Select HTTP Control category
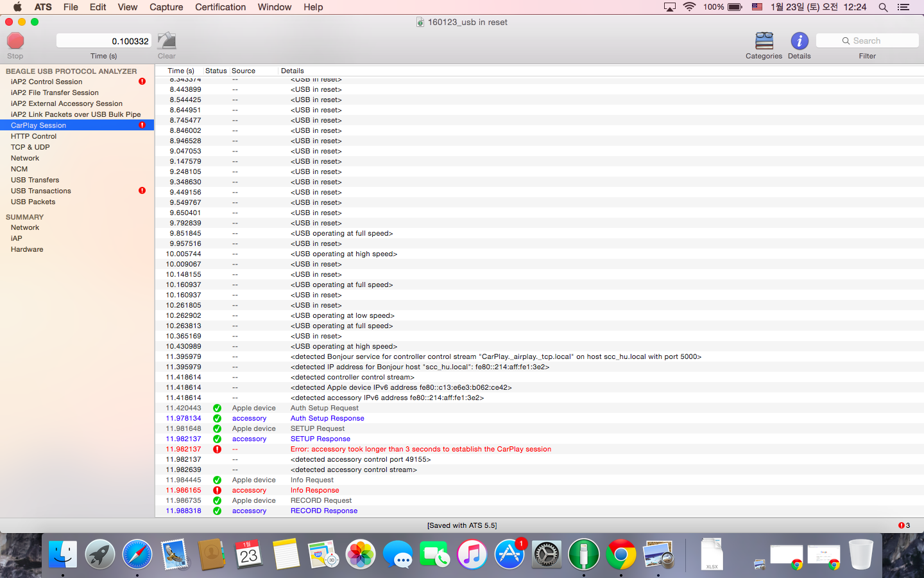 pos(77,136)
